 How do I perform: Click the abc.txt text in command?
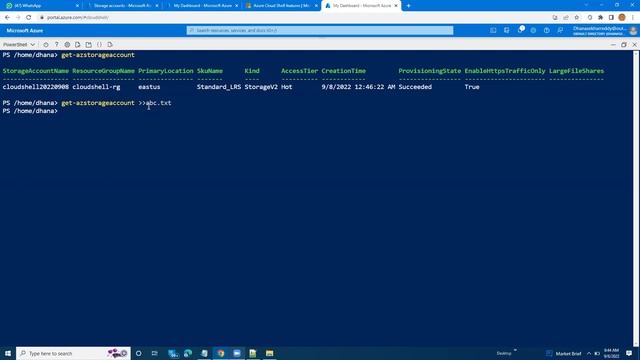(158, 103)
